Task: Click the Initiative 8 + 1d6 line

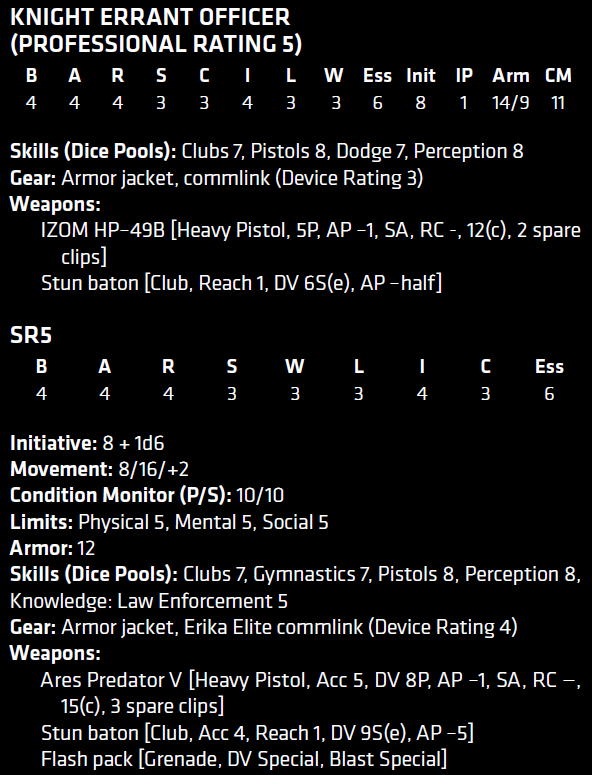Action: (x=87, y=443)
